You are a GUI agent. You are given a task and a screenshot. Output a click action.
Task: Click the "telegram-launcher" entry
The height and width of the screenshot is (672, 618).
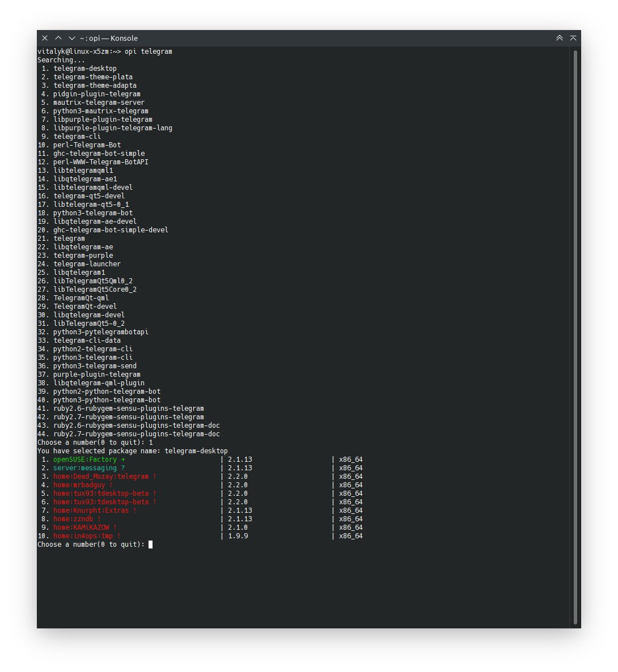click(87, 264)
